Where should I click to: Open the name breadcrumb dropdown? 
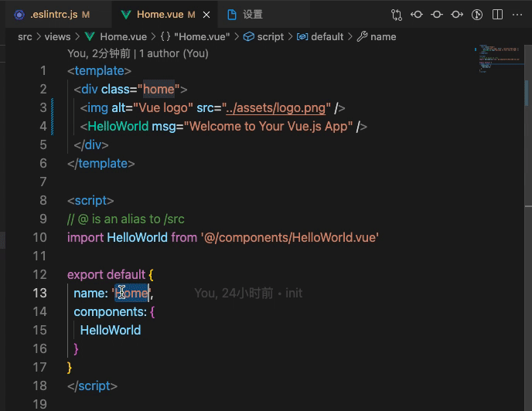[383, 36]
